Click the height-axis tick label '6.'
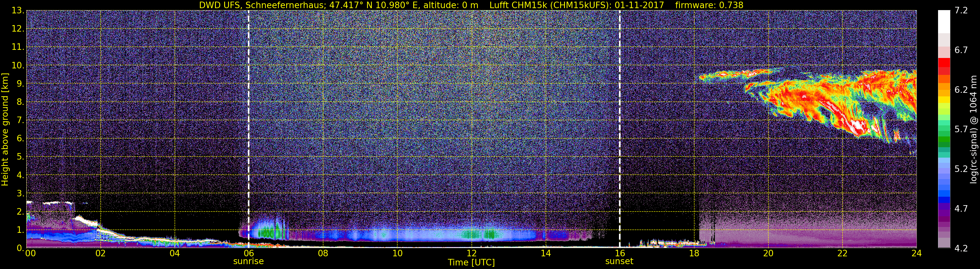Image resolution: width=980 pixels, height=269 pixels. (20, 139)
